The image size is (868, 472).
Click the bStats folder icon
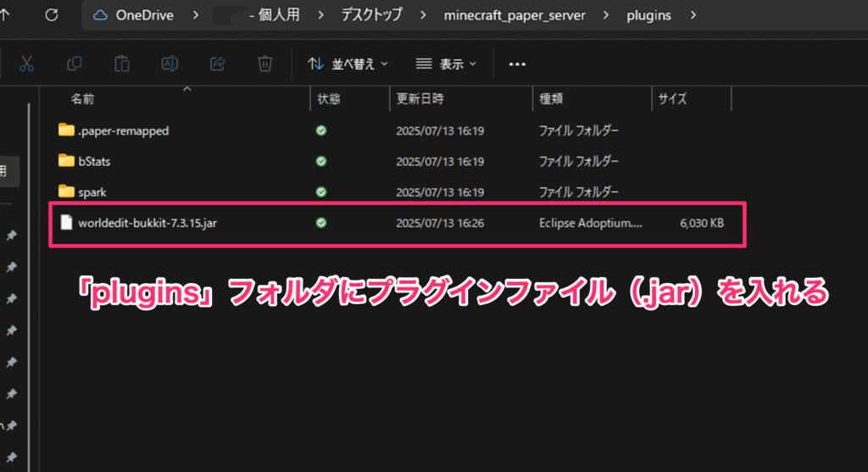pyautogui.click(x=66, y=161)
